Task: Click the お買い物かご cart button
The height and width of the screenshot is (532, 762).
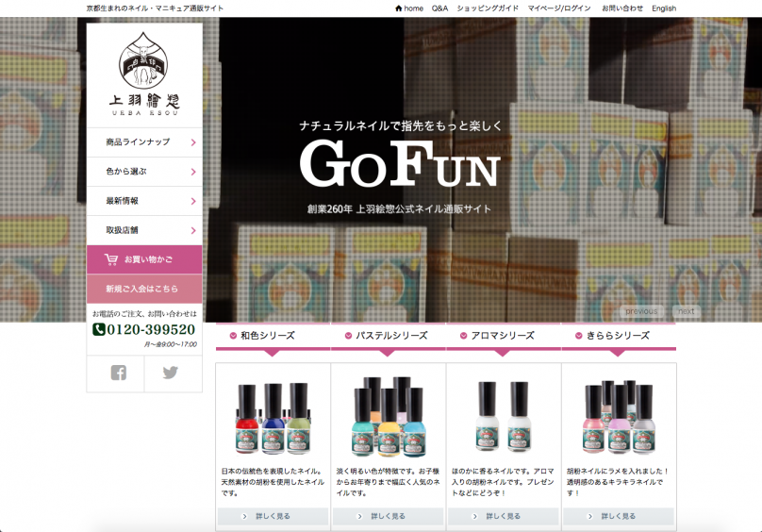Action: [144, 259]
